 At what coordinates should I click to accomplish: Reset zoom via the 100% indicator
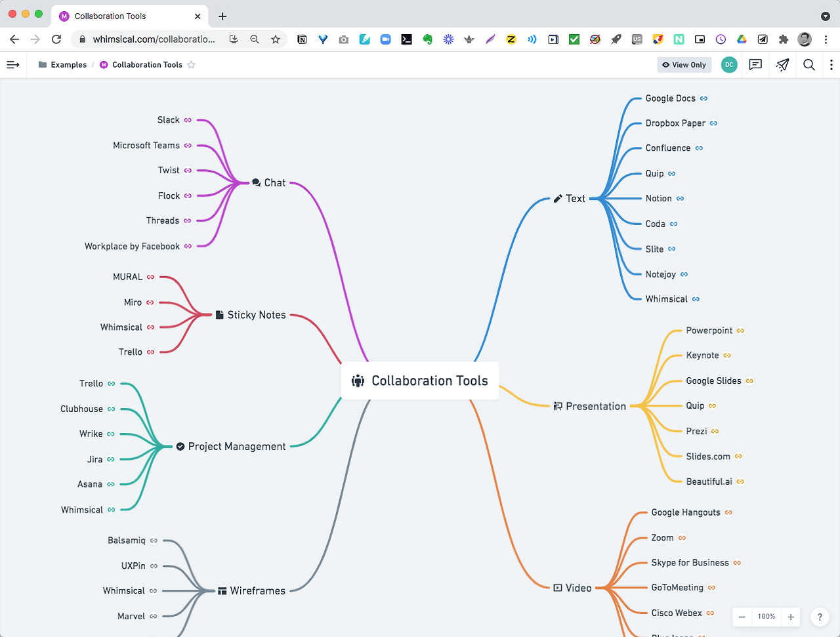(766, 617)
